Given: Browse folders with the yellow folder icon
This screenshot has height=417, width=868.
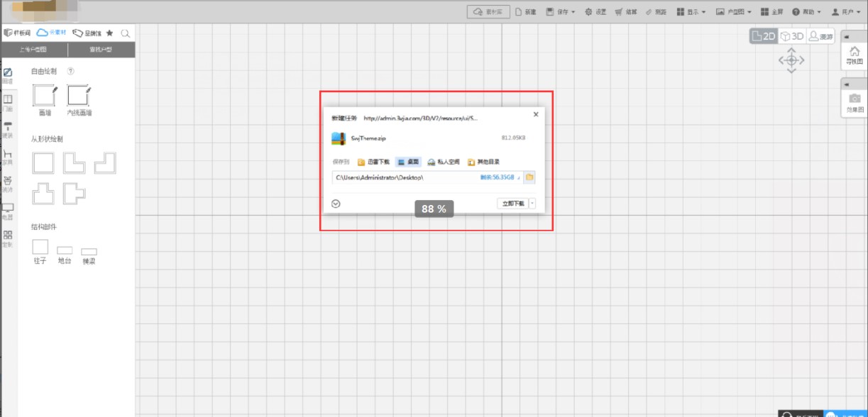Looking at the screenshot, I should 529,177.
